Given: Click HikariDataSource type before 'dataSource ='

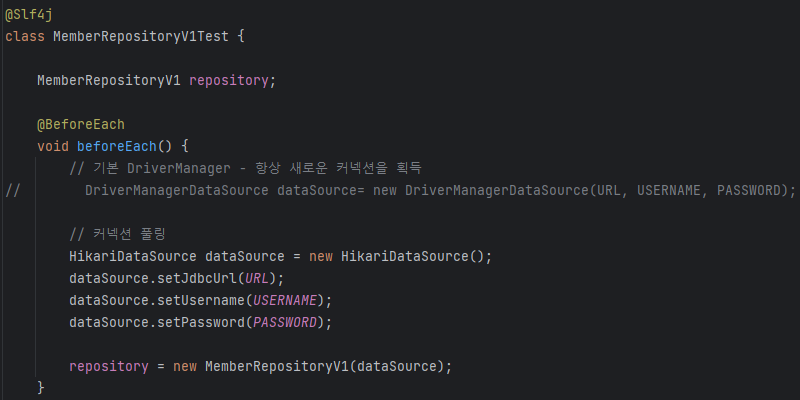Looking at the screenshot, I should point(133,256).
